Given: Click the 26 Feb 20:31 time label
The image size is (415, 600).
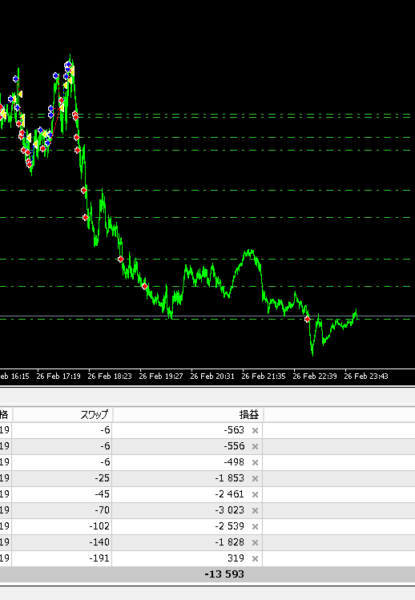Looking at the screenshot, I should pyautogui.click(x=212, y=377).
